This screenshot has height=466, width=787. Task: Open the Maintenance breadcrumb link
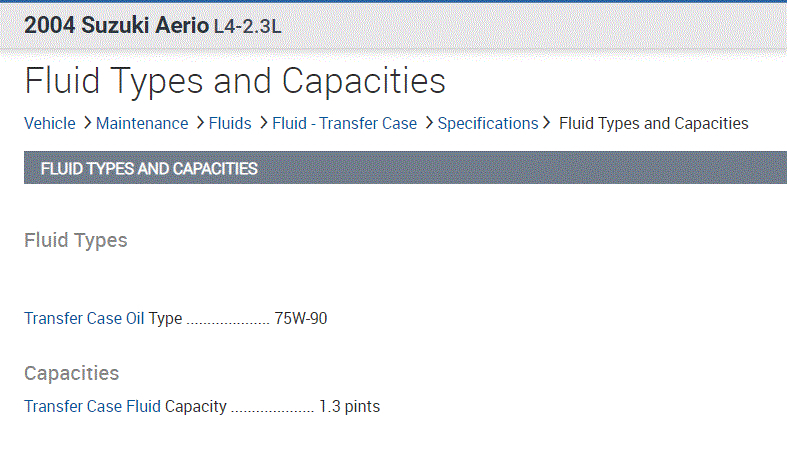click(142, 124)
